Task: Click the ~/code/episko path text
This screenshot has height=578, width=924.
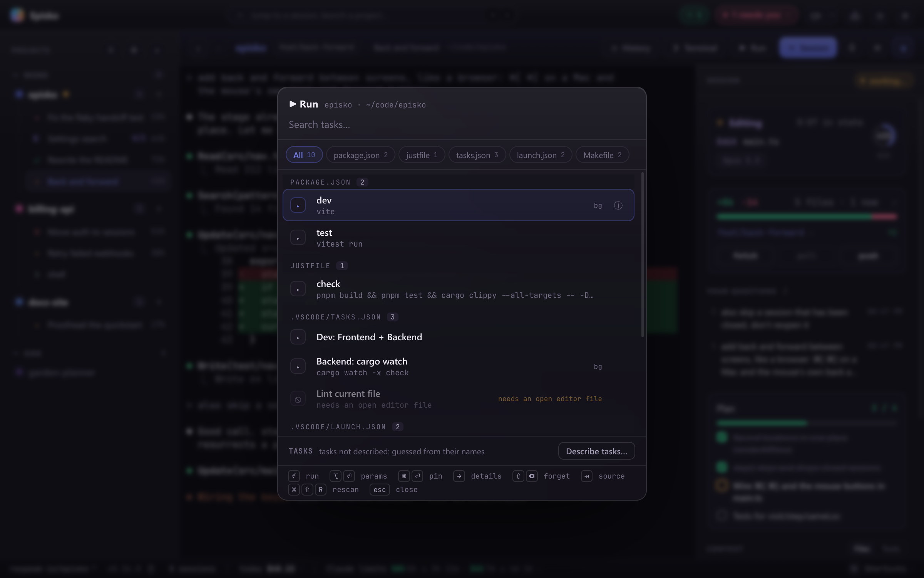Action: tap(396, 105)
